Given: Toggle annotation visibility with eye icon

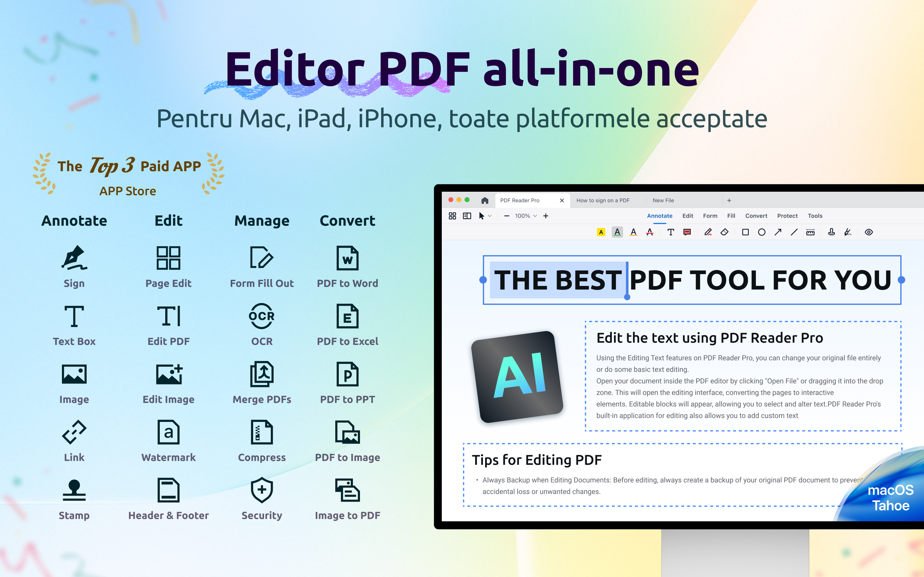Looking at the screenshot, I should [x=868, y=232].
